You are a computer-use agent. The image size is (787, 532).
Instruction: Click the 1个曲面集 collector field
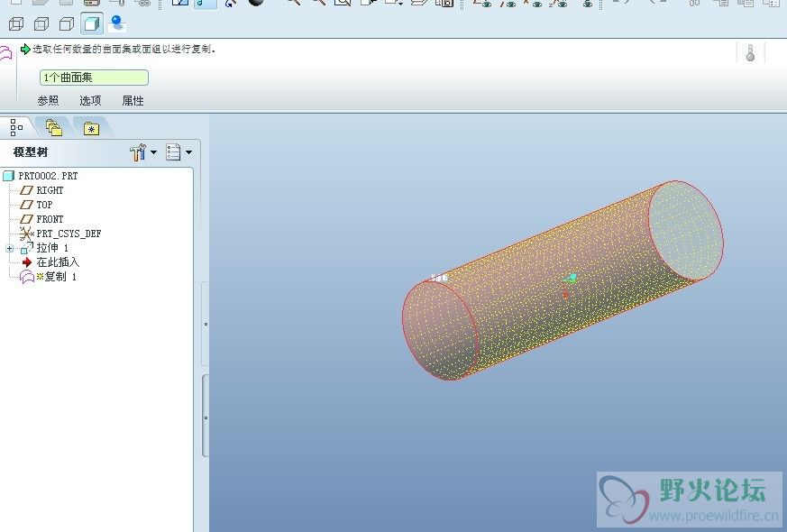coord(94,78)
